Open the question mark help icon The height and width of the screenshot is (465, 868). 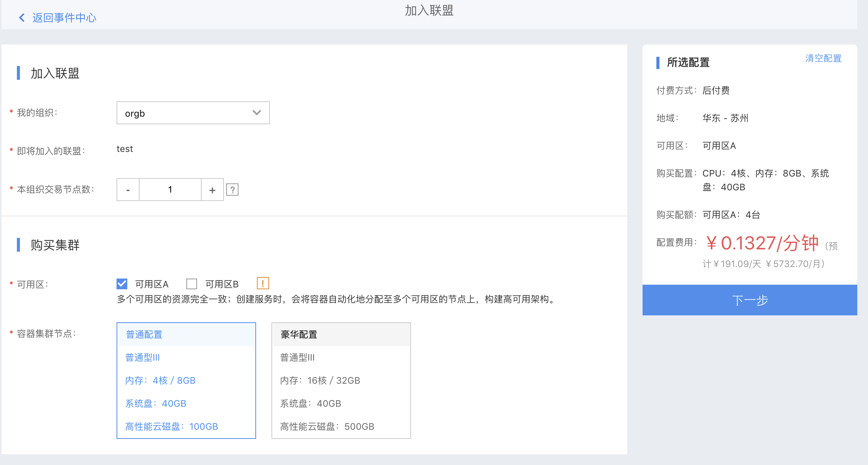pos(232,190)
